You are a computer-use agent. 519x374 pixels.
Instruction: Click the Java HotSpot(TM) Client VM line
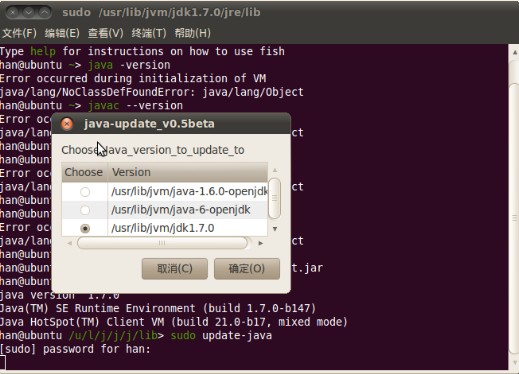174,322
